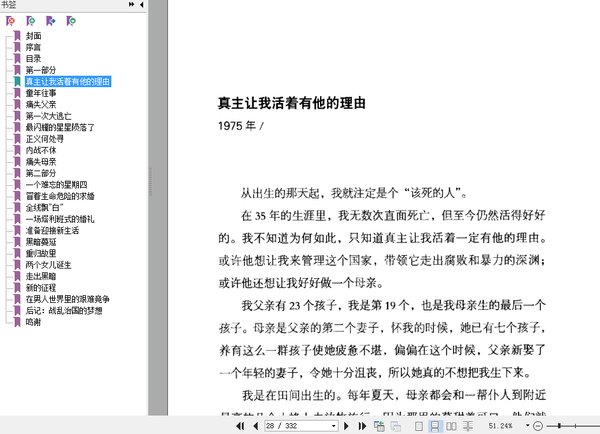Open the 一个难忘的星期四 bookmark

pyautogui.click(x=56, y=185)
